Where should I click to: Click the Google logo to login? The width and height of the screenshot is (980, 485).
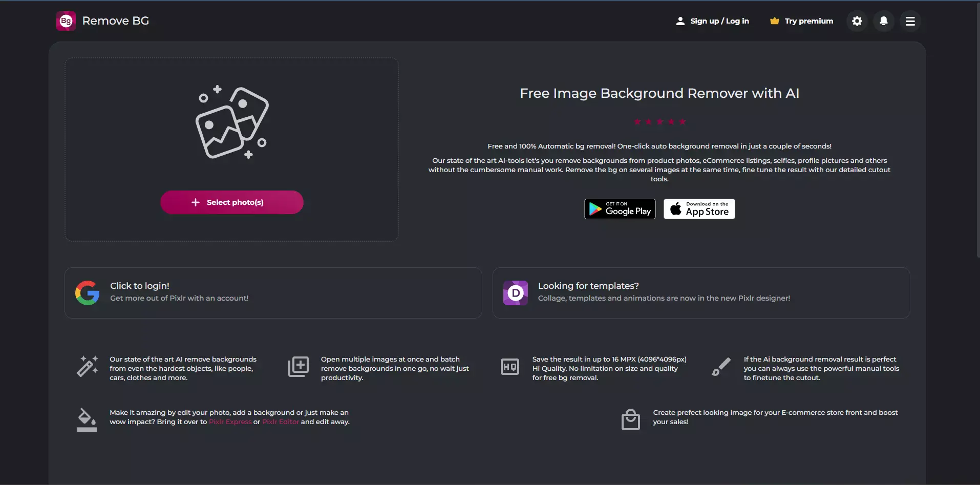(x=88, y=293)
